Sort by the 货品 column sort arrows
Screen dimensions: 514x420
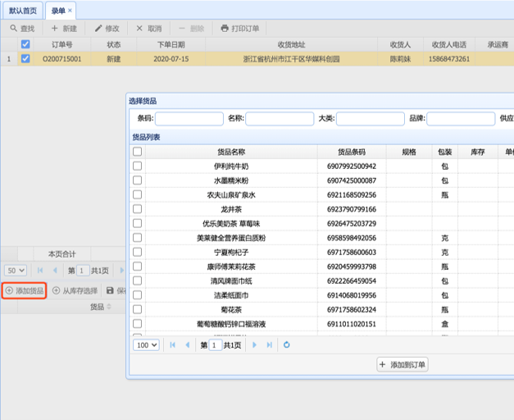[x=109, y=307]
